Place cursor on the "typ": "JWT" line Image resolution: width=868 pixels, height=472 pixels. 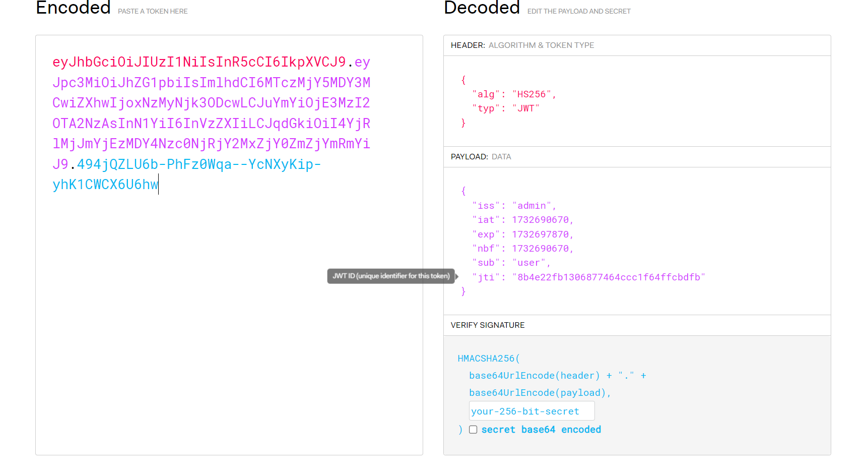point(506,108)
